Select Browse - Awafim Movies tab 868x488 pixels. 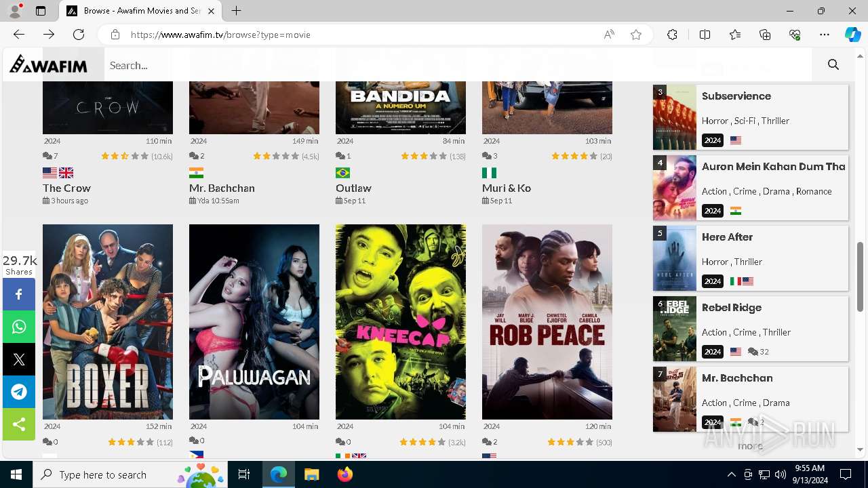[140, 11]
